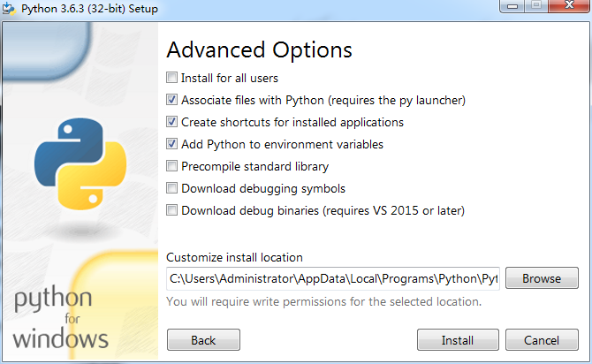
Task: Toggle Create shortcuts for installed applications
Action: pos(171,122)
